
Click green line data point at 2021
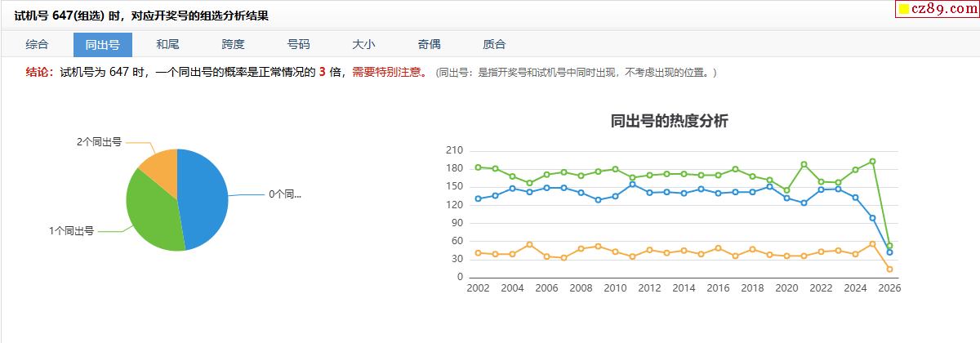pos(804,164)
